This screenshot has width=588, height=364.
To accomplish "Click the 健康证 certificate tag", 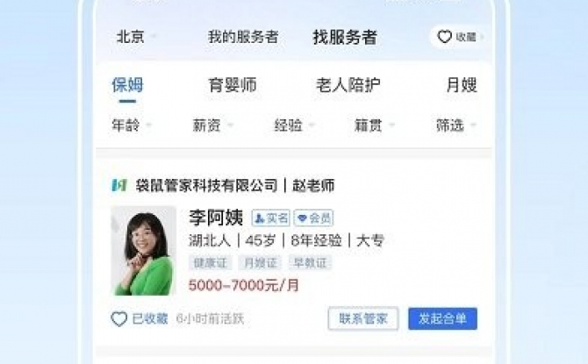I will click(211, 263).
